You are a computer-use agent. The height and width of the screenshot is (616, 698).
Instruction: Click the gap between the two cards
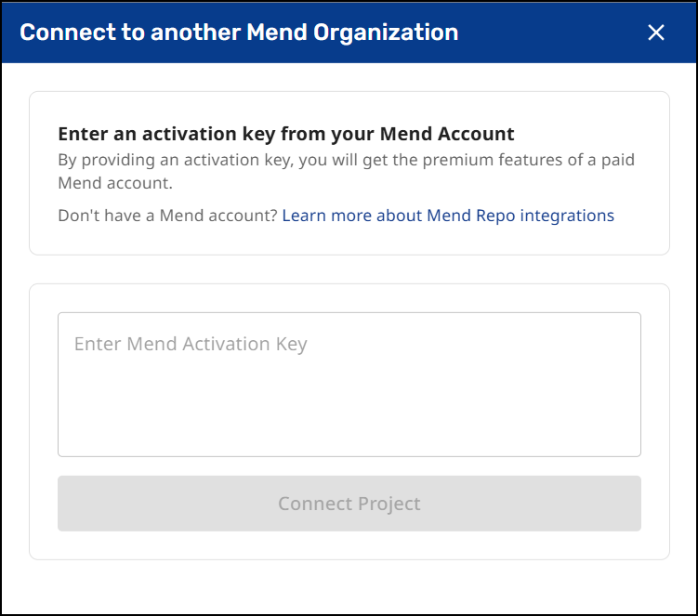(x=349, y=269)
